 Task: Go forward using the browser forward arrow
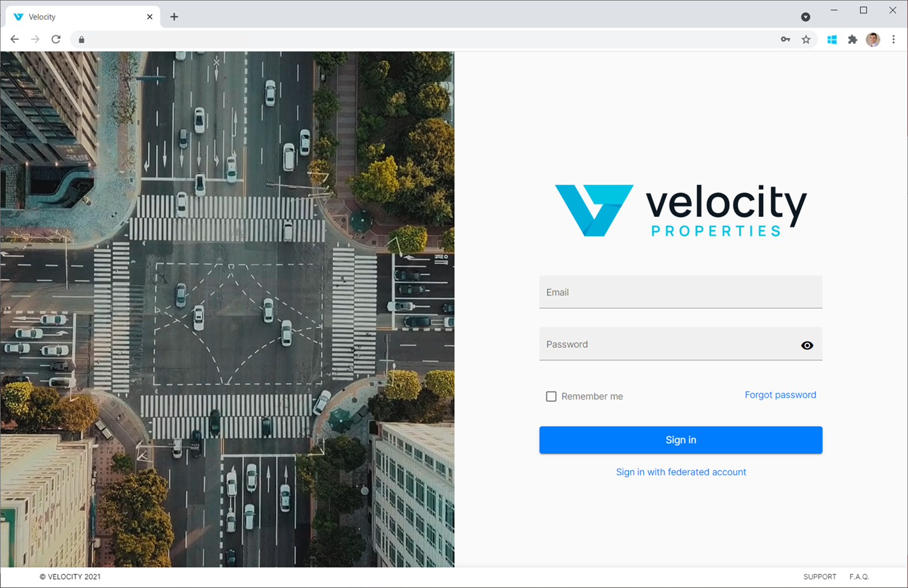[35, 39]
